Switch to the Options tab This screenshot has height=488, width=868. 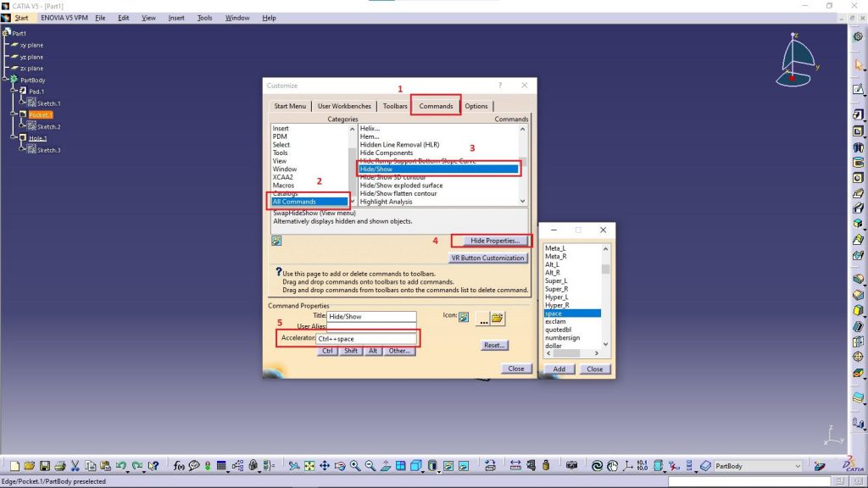coord(476,106)
